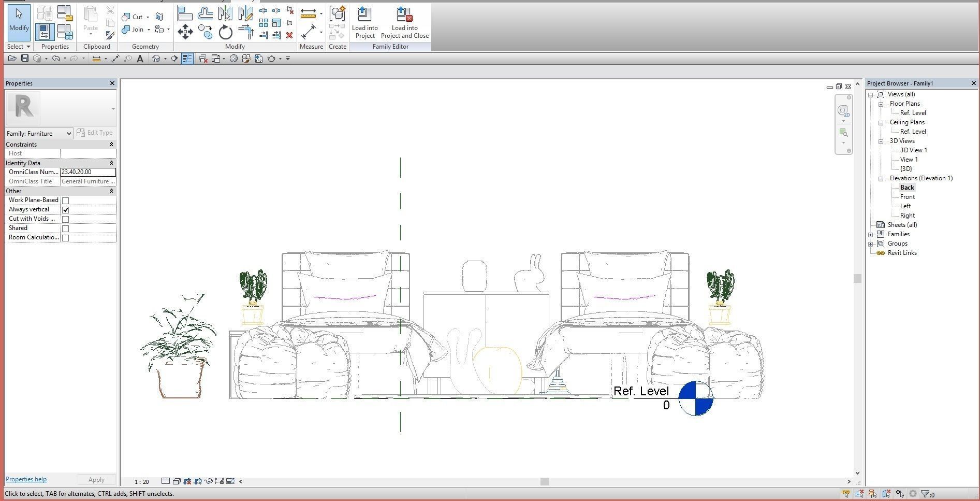Select the Front elevation in Project Browser
The height and width of the screenshot is (501, 980).
(x=907, y=197)
